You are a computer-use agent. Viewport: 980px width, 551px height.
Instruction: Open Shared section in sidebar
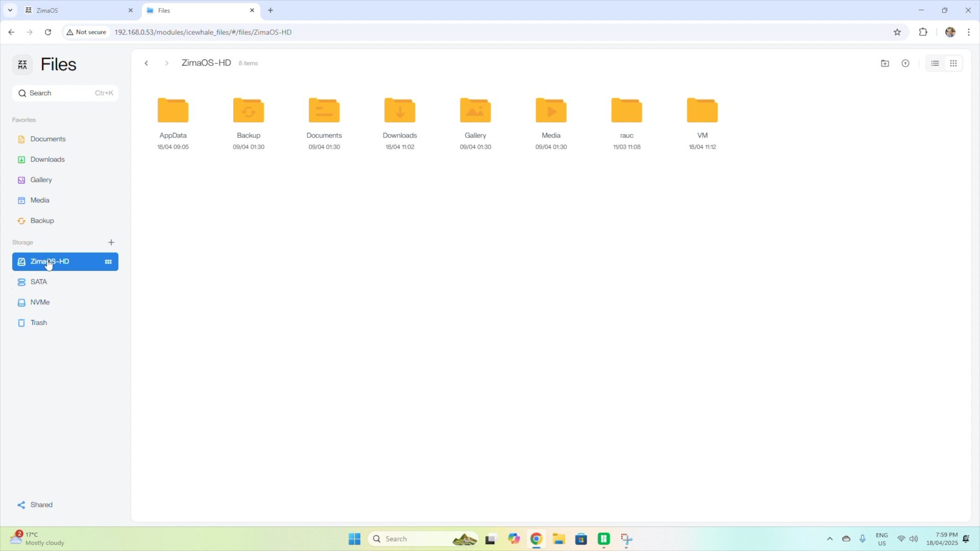pos(41,505)
